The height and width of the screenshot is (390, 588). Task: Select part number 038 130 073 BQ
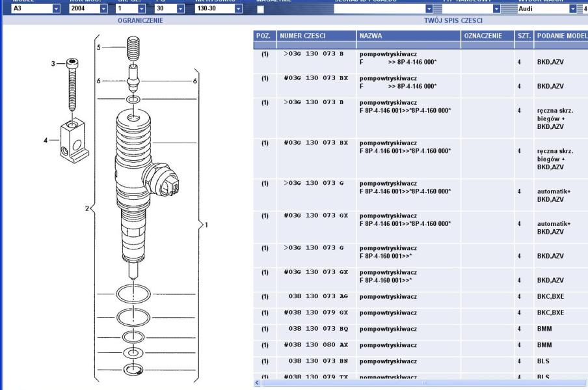(318, 328)
